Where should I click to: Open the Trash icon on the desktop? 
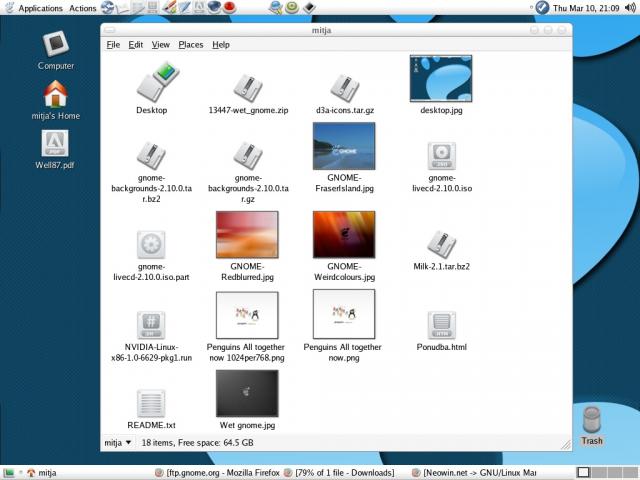591,420
